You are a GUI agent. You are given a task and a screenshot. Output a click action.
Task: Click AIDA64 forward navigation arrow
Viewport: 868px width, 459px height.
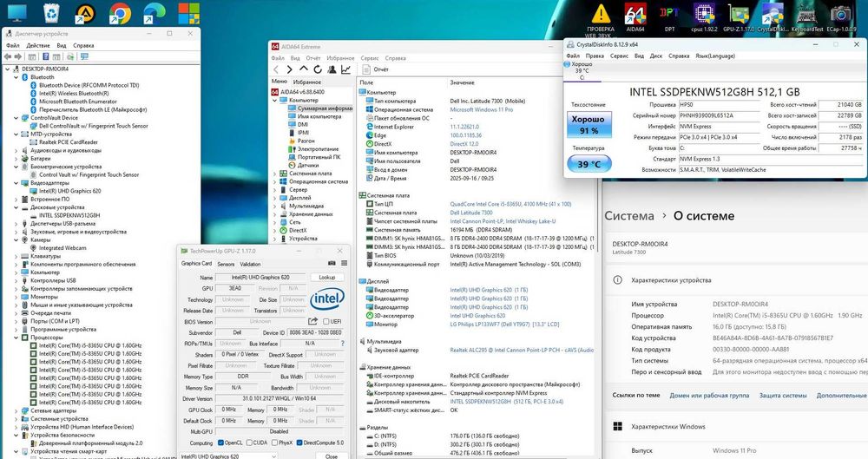[290, 69]
